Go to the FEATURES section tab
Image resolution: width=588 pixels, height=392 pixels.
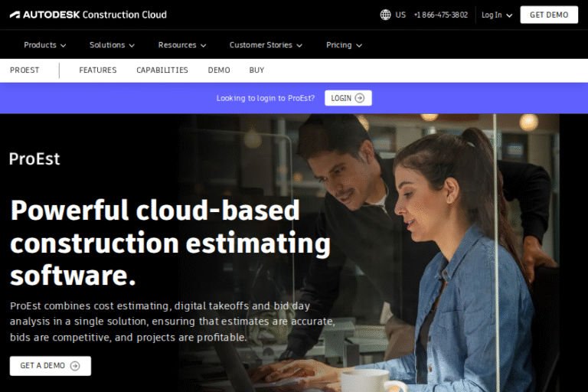click(98, 70)
